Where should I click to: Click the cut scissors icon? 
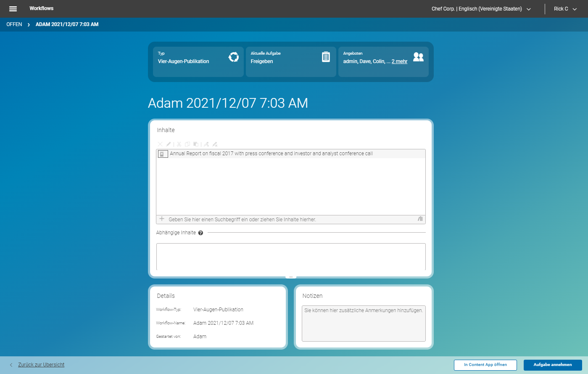point(179,144)
